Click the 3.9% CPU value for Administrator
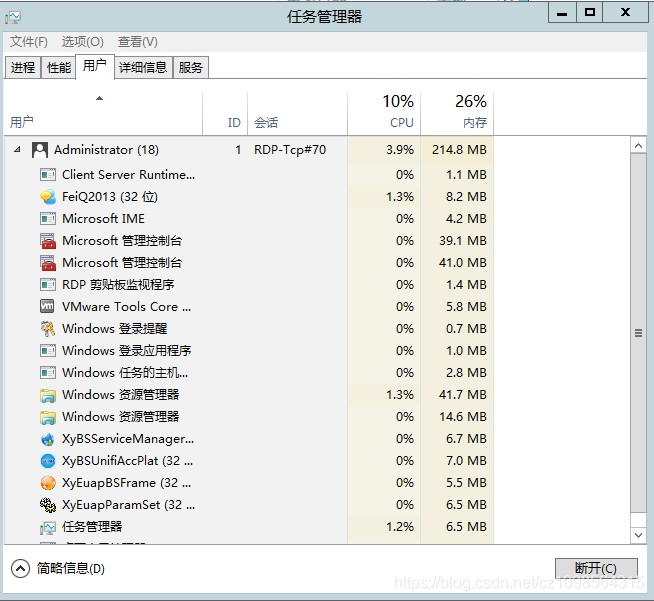654x601 pixels. (400, 150)
